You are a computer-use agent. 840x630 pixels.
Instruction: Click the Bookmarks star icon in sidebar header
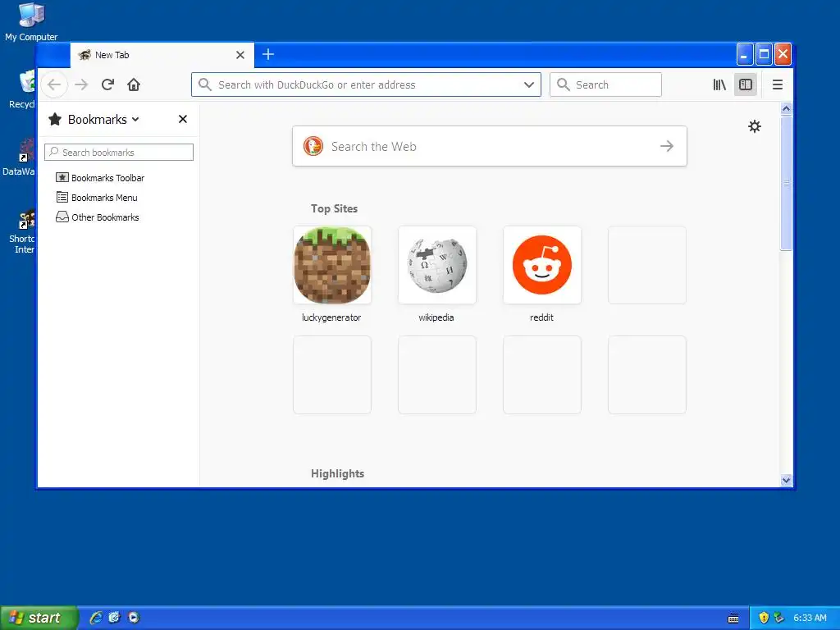click(x=55, y=119)
